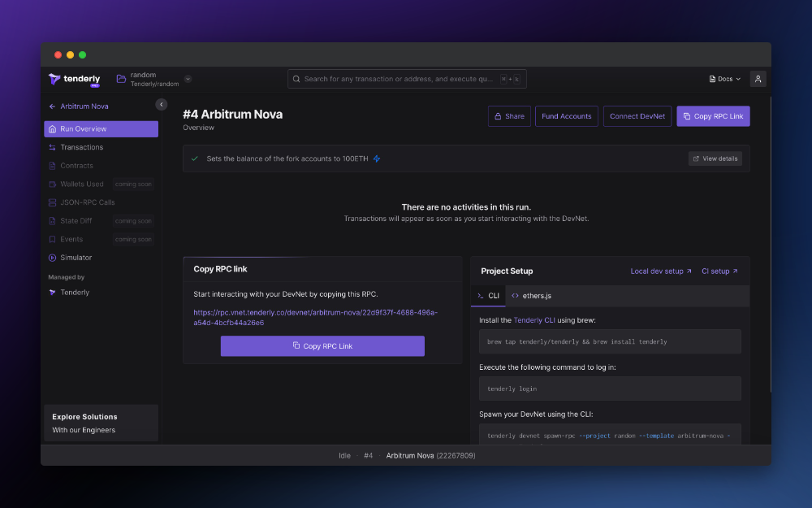This screenshot has width=812, height=508.
Task: Open Local dev setup link
Action: click(659, 271)
